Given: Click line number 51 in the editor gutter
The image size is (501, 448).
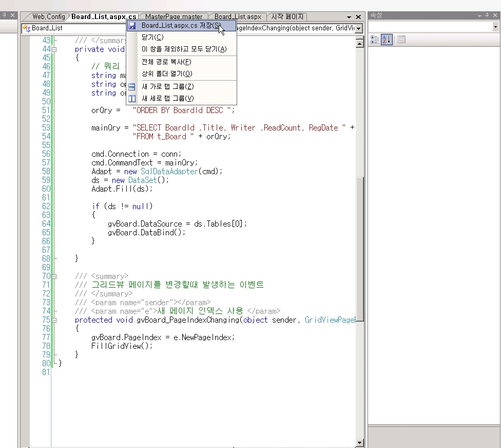Looking at the screenshot, I should 46,110.
